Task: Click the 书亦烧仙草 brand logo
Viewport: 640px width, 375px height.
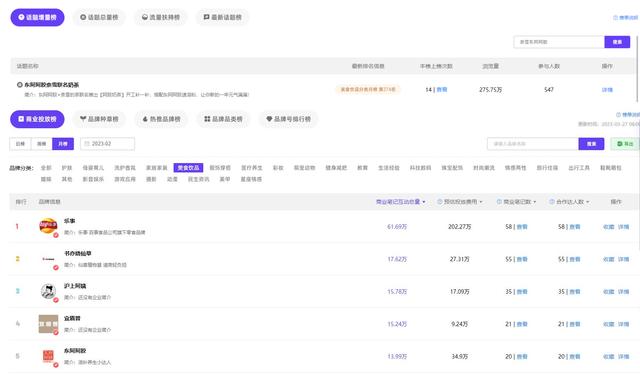Action: click(x=48, y=259)
